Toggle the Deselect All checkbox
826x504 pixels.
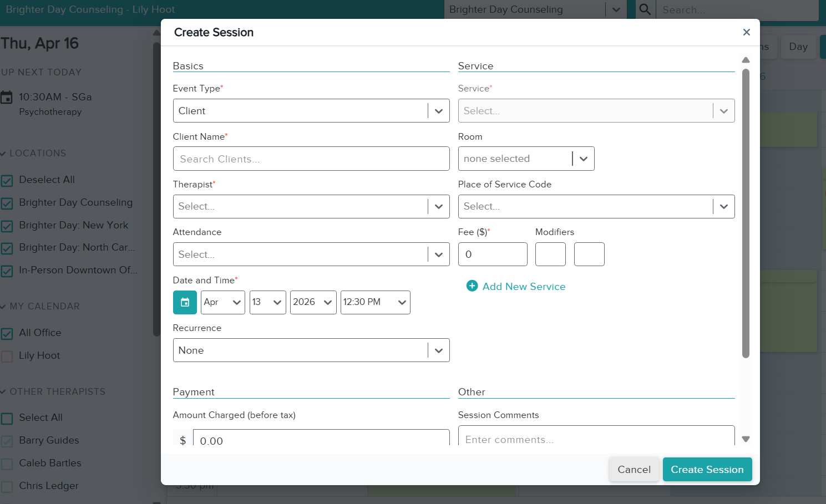pyautogui.click(x=7, y=181)
